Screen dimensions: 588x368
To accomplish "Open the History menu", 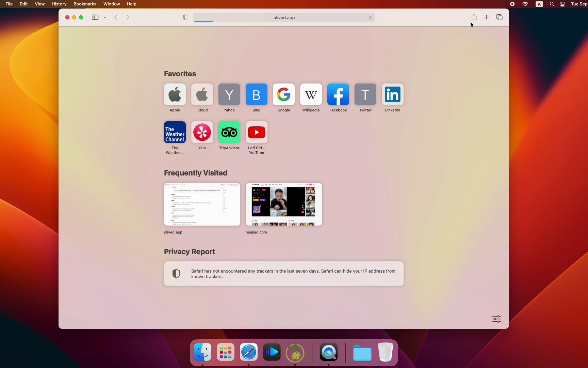I will [x=59, y=4].
